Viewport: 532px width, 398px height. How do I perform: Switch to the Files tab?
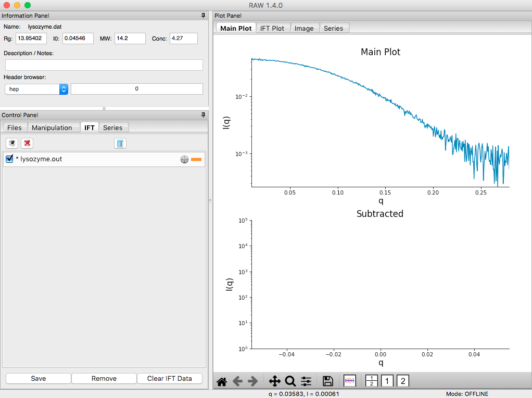[14, 127]
